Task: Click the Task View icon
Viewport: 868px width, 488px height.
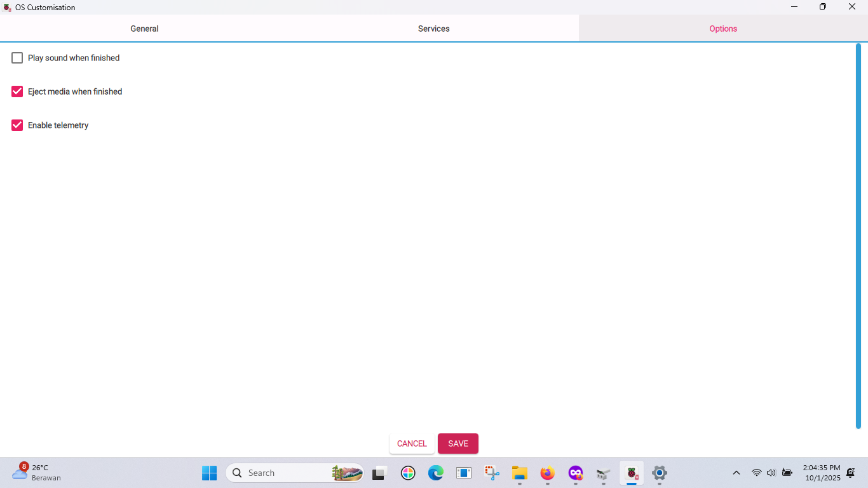Action: [x=380, y=473]
